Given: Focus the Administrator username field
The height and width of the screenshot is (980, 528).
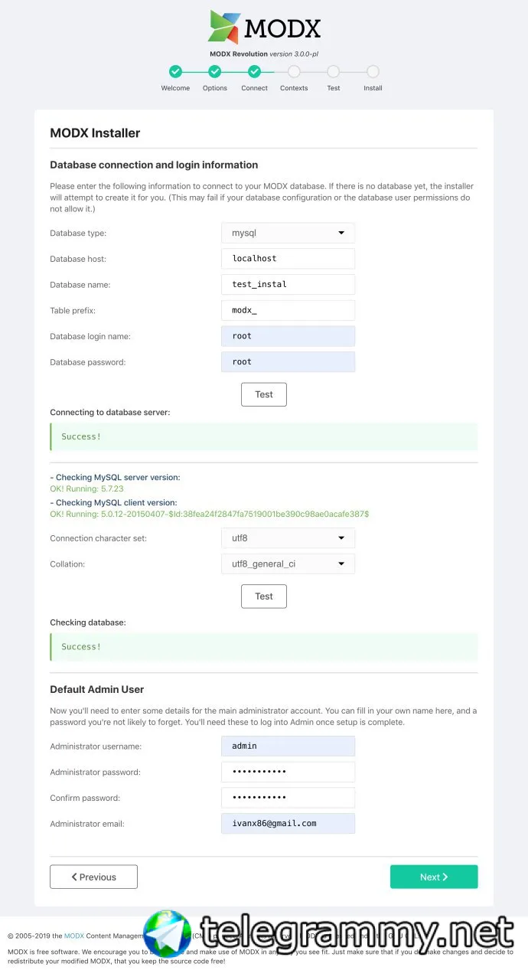Looking at the screenshot, I should (x=288, y=746).
